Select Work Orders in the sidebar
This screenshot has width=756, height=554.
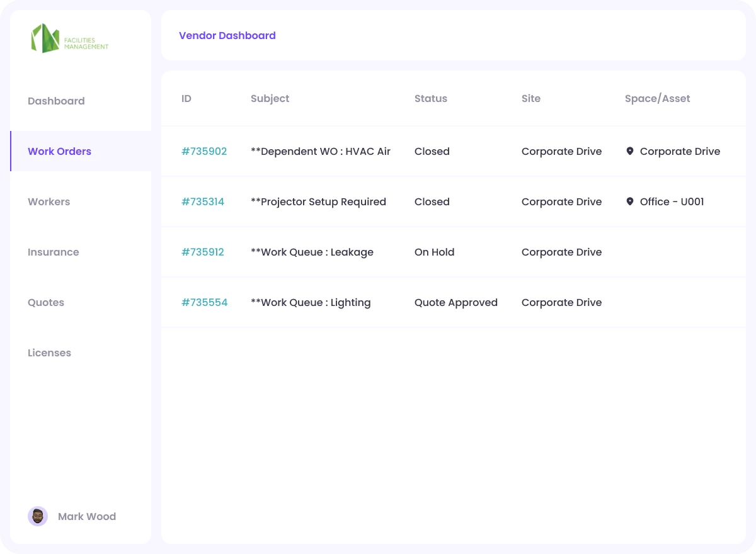coord(59,151)
